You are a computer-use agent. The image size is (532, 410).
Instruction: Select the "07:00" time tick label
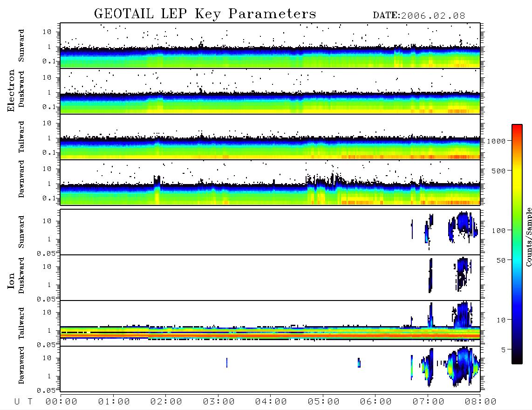429,402
